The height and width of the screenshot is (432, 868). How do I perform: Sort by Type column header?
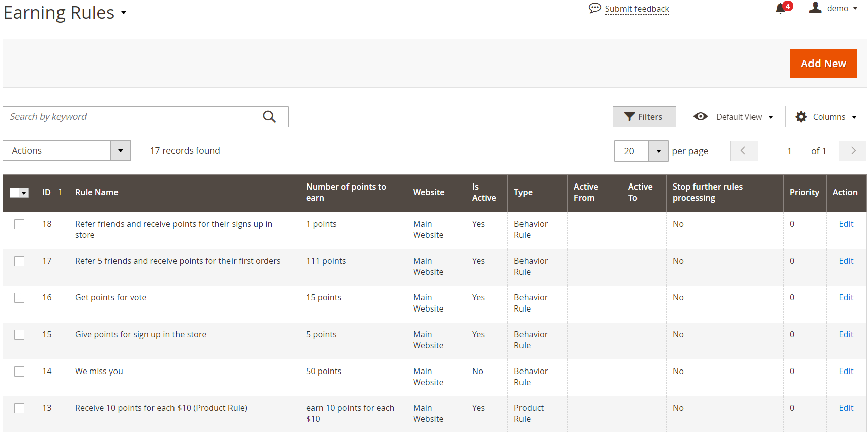537,193
